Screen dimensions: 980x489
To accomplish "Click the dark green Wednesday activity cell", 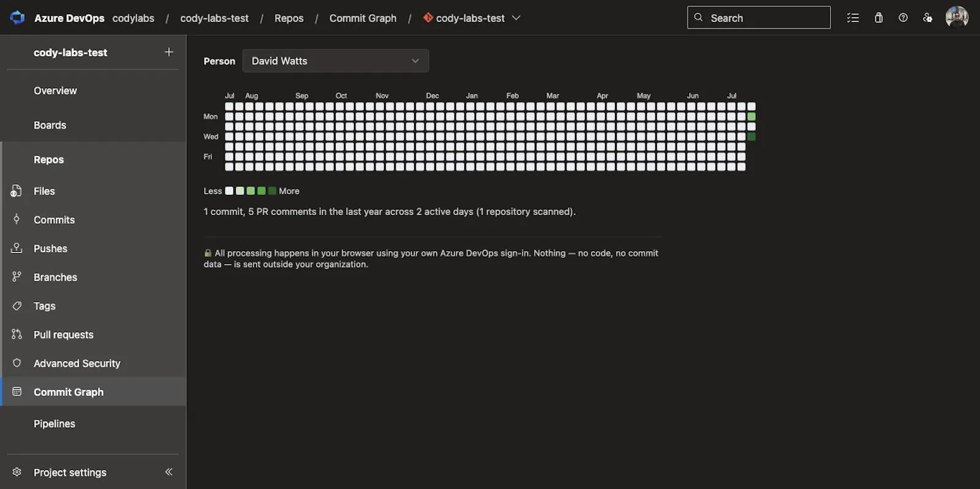I will coord(751,137).
